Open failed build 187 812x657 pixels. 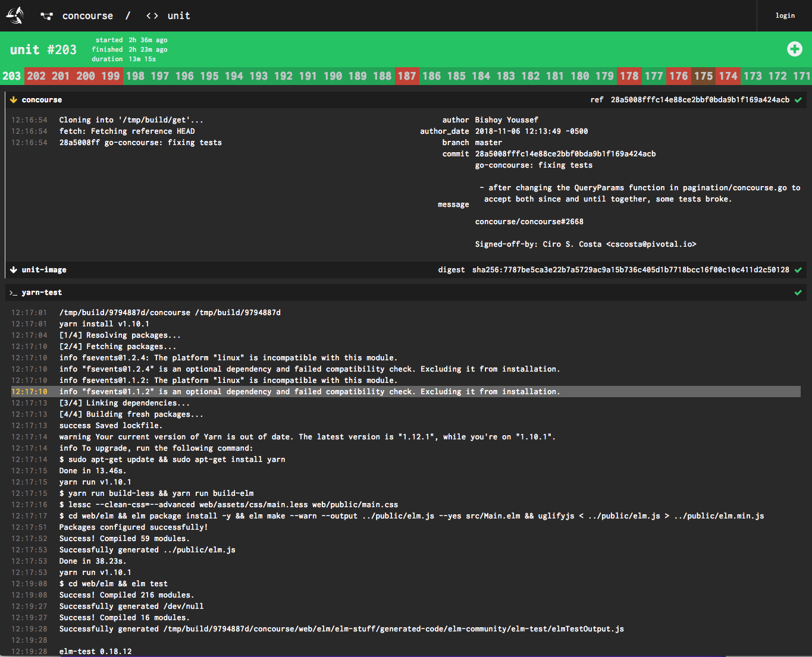(x=407, y=76)
